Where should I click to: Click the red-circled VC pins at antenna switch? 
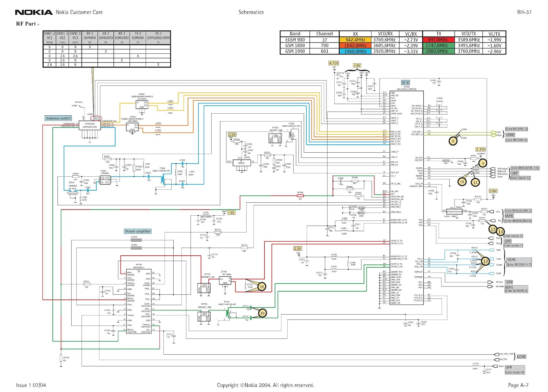click(x=96, y=118)
